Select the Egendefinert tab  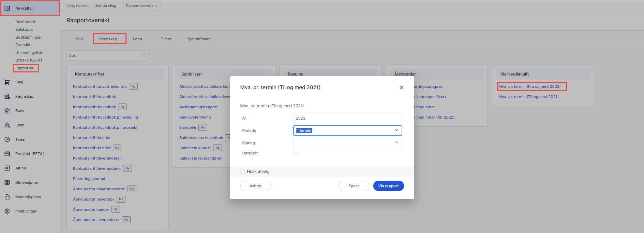coord(198,39)
